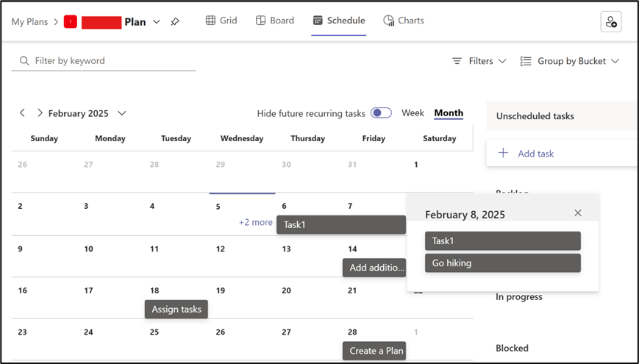Click calendar day 12
Screen dimensions: 639x364
click(x=221, y=249)
